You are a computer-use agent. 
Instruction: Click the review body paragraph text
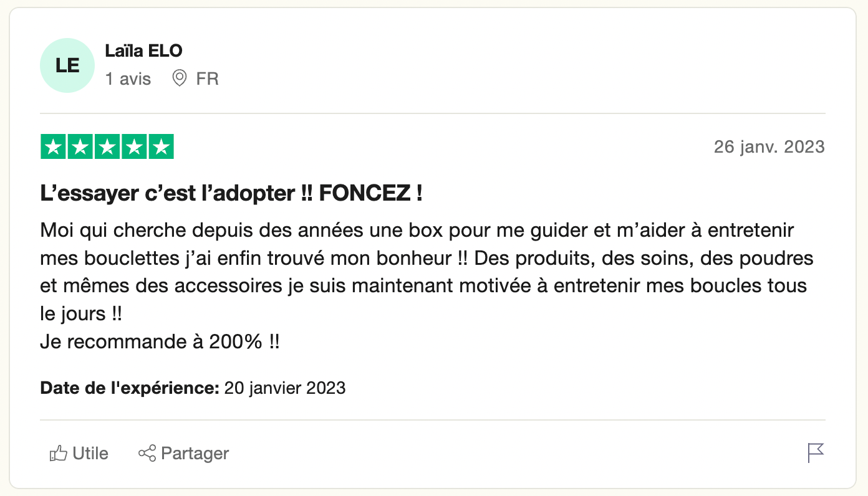(x=427, y=272)
